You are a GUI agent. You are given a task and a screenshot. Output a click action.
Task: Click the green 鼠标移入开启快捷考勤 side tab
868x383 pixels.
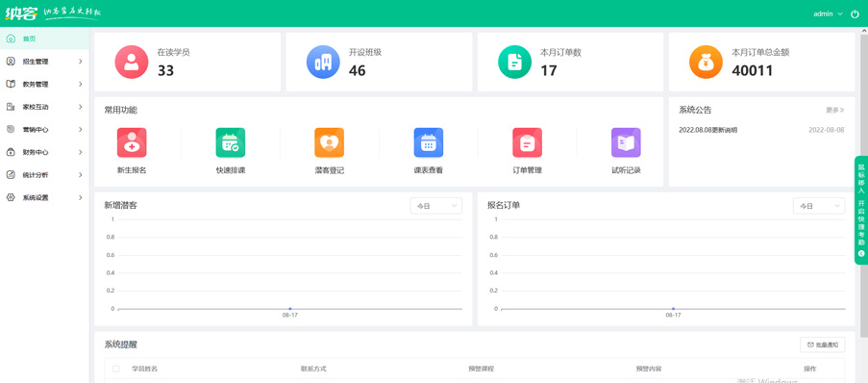[x=861, y=210]
